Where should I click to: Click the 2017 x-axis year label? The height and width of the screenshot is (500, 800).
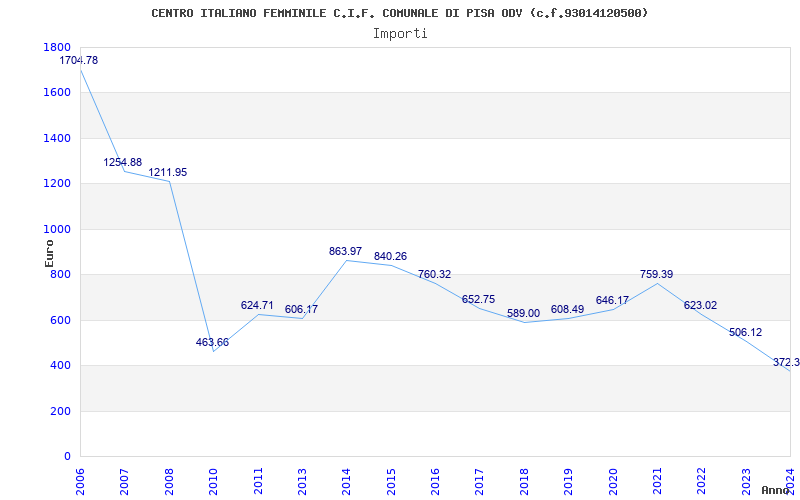pyautogui.click(x=480, y=481)
